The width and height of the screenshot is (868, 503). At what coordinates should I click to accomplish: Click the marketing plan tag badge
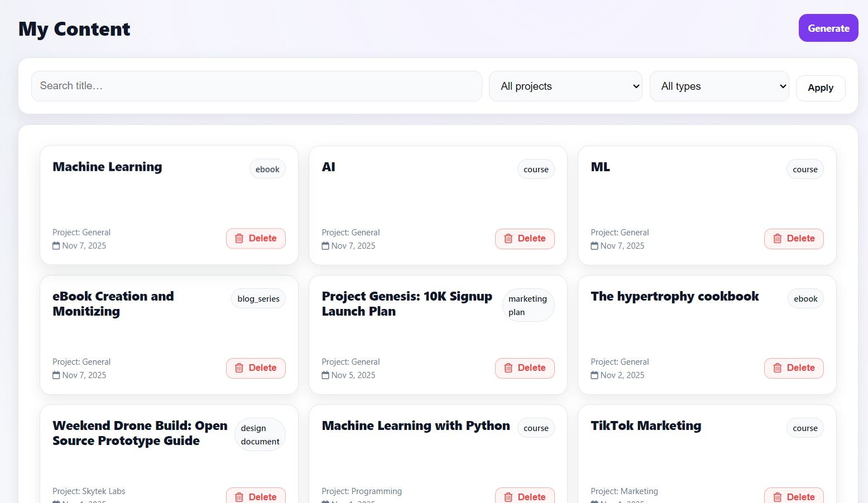(528, 306)
